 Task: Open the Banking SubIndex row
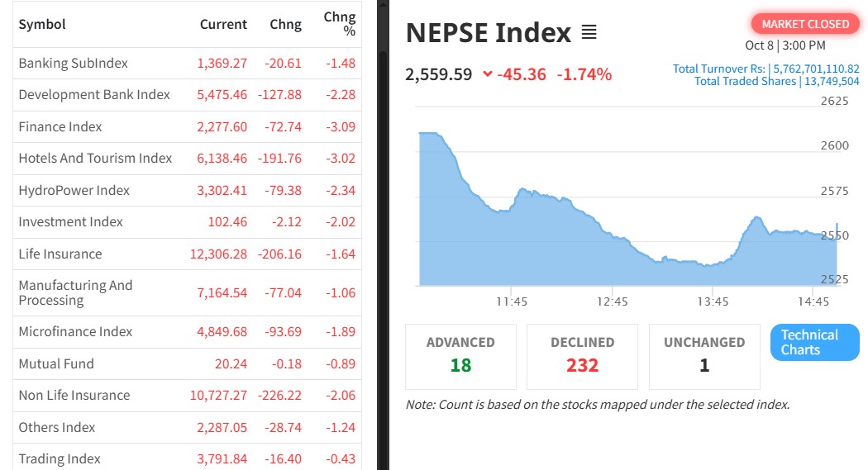pyautogui.click(x=73, y=63)
